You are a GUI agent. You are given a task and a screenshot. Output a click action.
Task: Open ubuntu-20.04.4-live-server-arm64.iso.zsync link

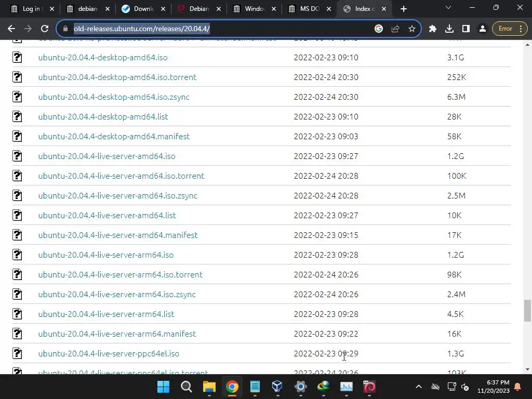[117, 294]
